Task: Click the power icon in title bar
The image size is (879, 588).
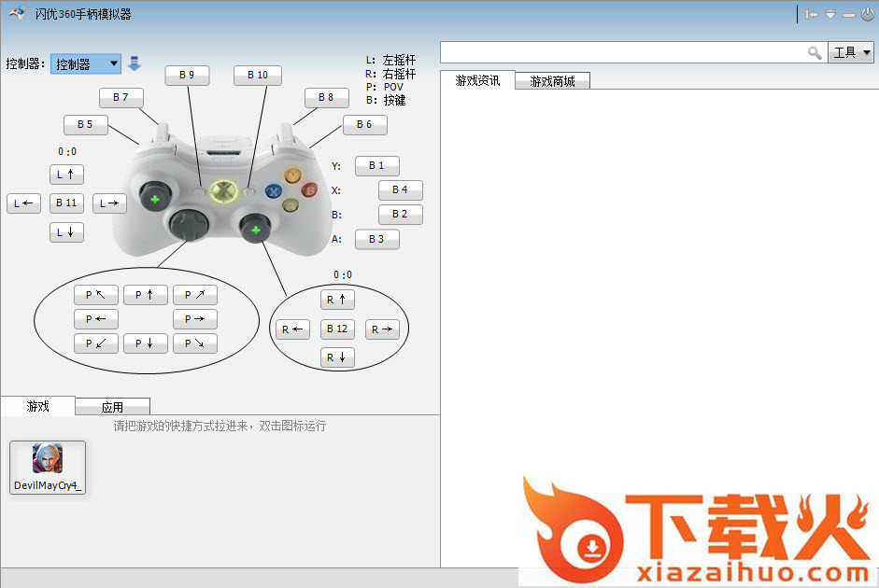Action: coord(867,14)
